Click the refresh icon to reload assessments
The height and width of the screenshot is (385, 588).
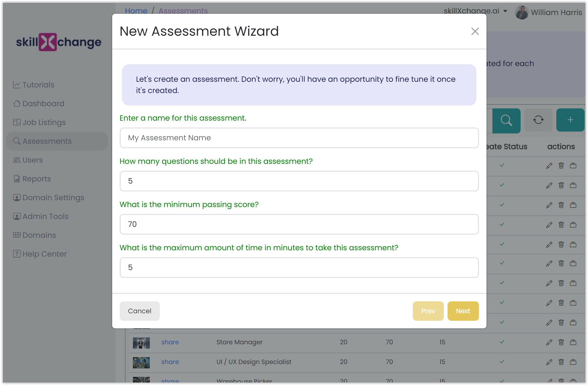538,120
